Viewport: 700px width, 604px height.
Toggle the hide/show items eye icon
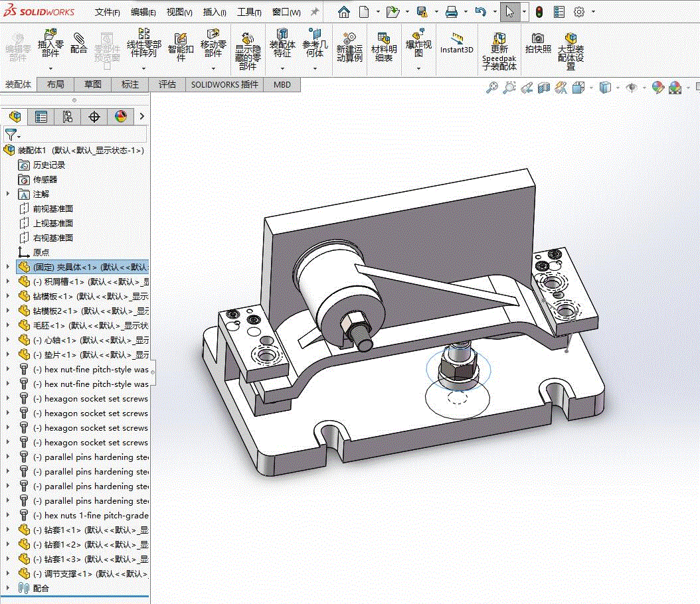[x=632, y=87]
